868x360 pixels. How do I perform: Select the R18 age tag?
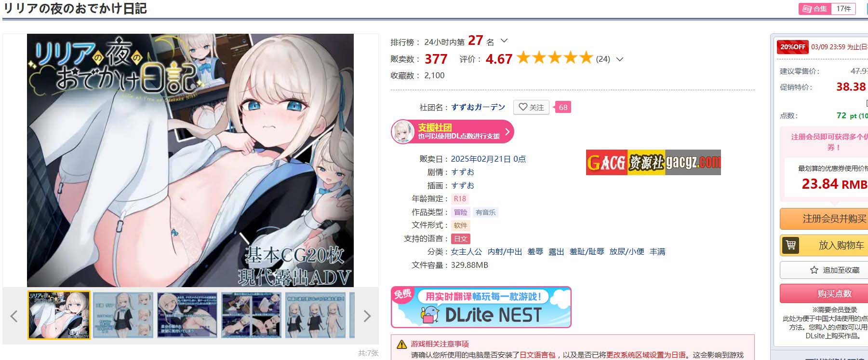coord(460,199)
